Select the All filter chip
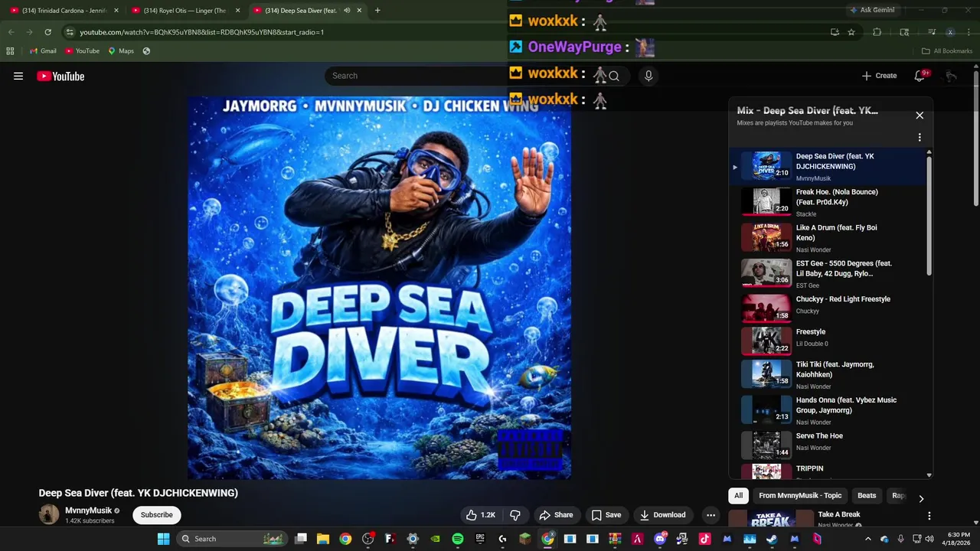Viewport: 980px width, 551px height. (x=738, y=496)
